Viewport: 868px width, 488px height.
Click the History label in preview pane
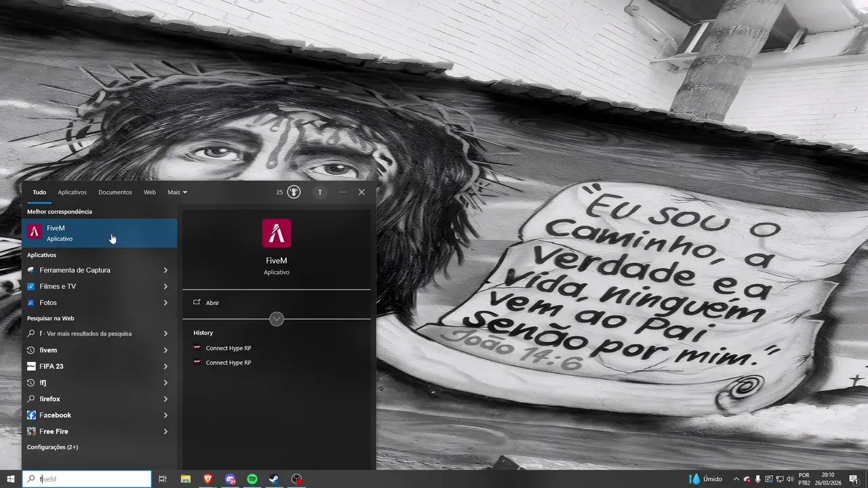(x=203, y=333)
